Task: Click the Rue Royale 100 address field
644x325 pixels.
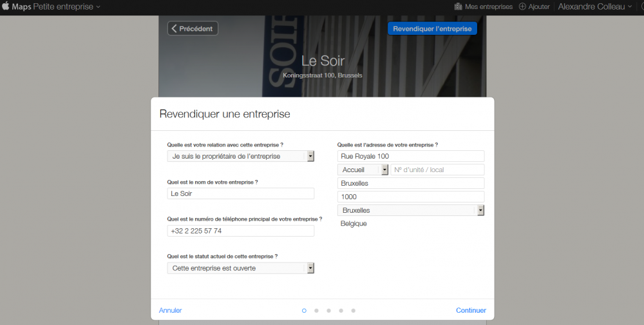Action: [x=411, y=156]
